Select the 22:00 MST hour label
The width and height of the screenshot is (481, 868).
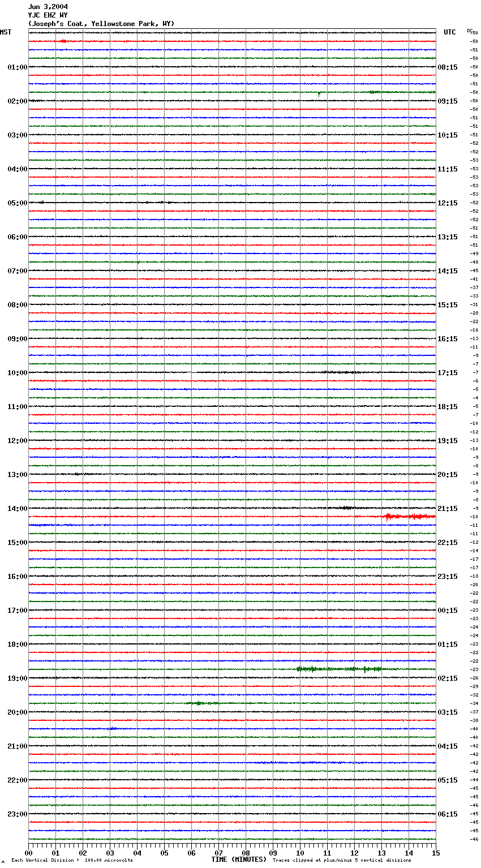point(18,780)
